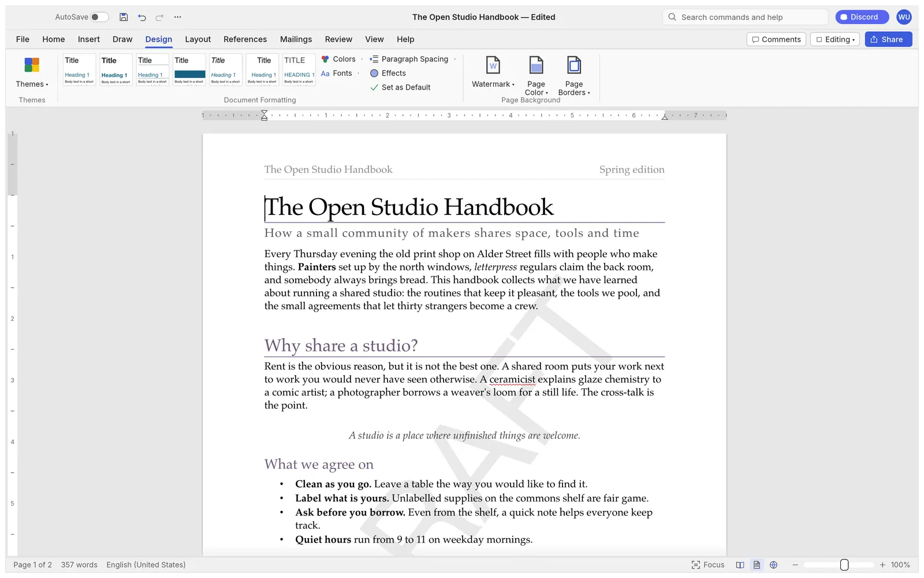This screenshot has height=578, width=924.
Task: Open Focus mode
Action: point(708,565)
